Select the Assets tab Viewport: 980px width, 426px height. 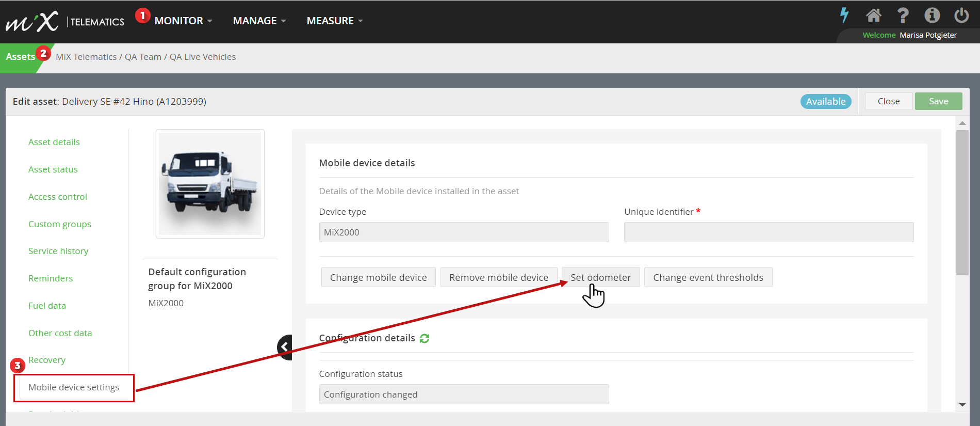tap(21, 57)
